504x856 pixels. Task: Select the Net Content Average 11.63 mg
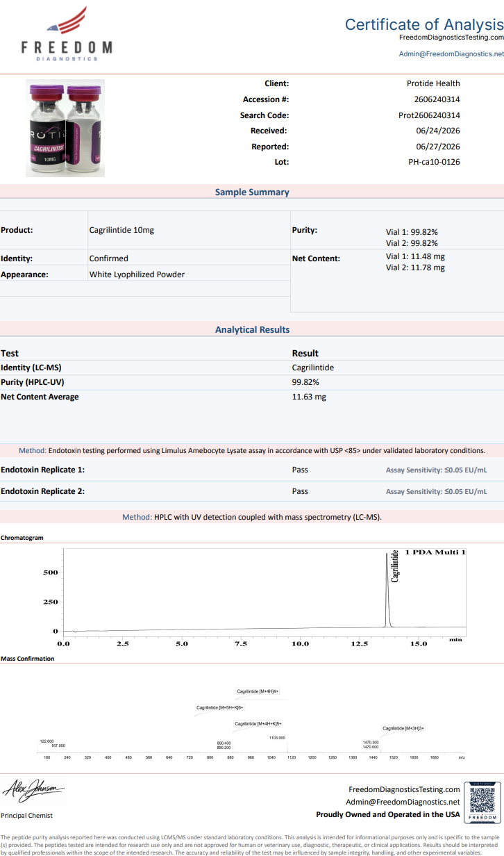click(x=309, y=397)
